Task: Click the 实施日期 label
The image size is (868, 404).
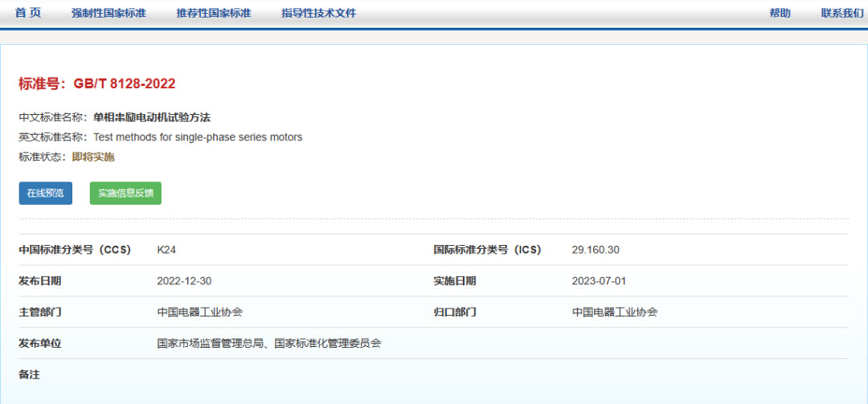Action: tap(454, 281)
